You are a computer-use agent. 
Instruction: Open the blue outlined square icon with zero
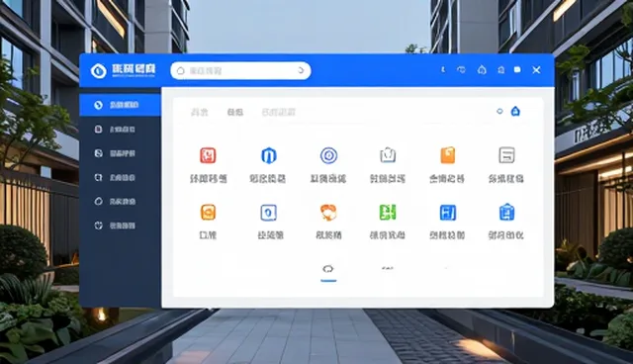tap(268, 213)
